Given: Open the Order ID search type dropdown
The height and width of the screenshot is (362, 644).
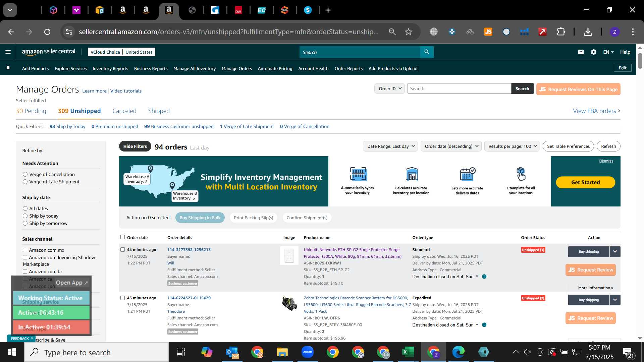Looking at the screenshot, I should (389, 88).
